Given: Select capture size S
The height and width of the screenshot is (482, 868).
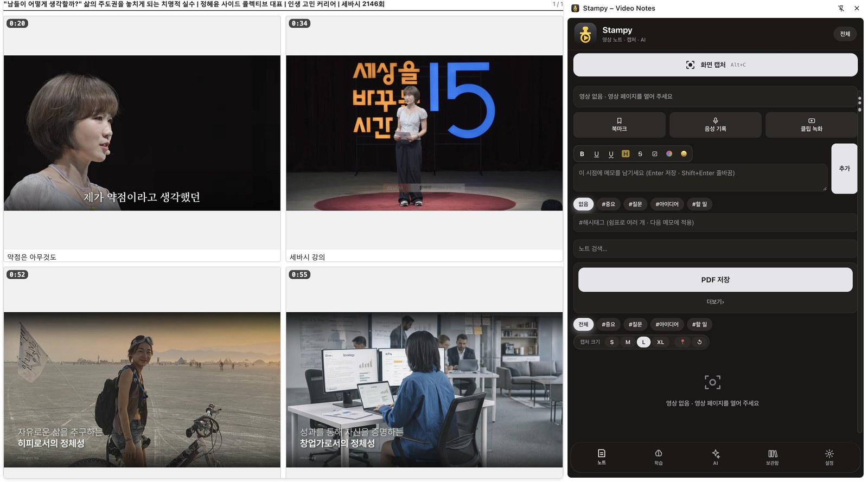Looking at the screenshot, I should point(612,342).
